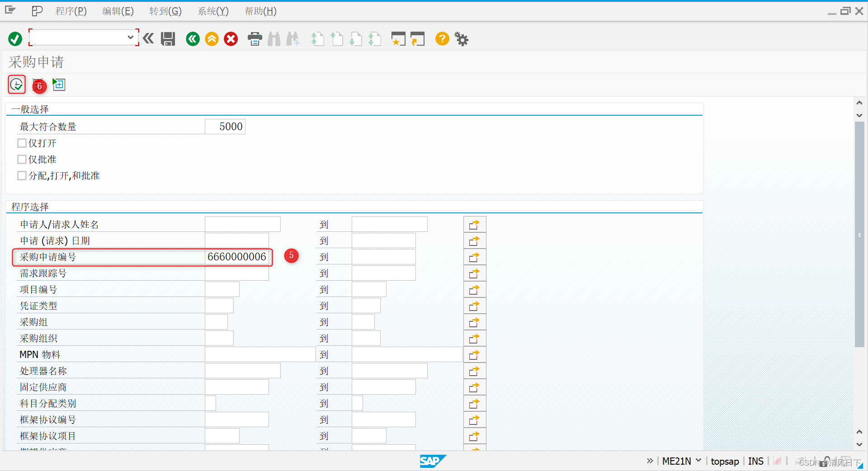Open the 编辑(E) menu

pos(118,11)
